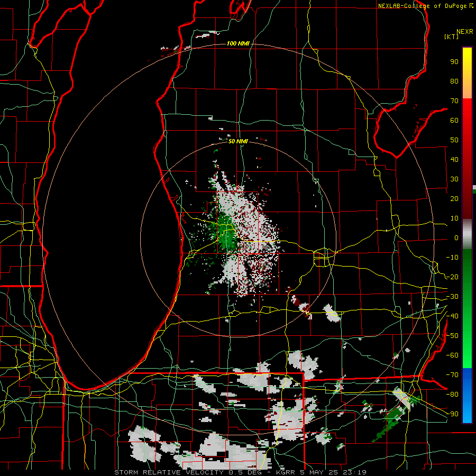This screenshot has height=476, width=476.
Task: Click the positive 90 value on the scale
Action: 454,62
